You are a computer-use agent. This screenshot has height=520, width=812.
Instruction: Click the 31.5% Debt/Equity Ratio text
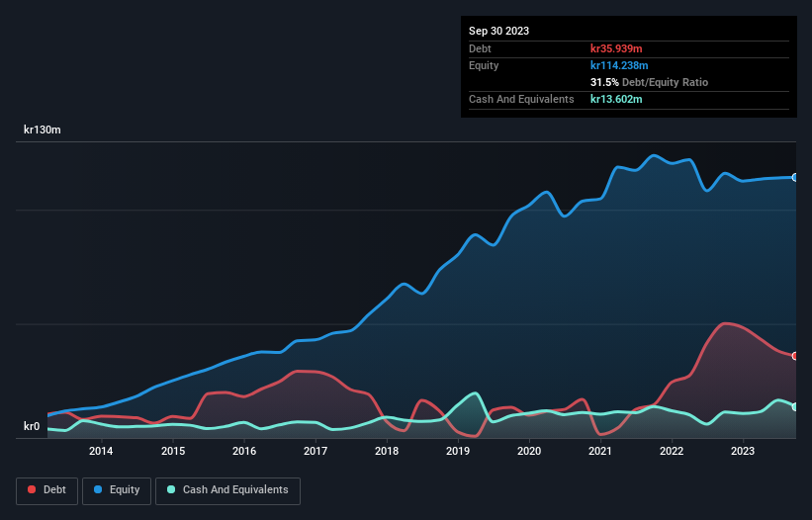650,82
